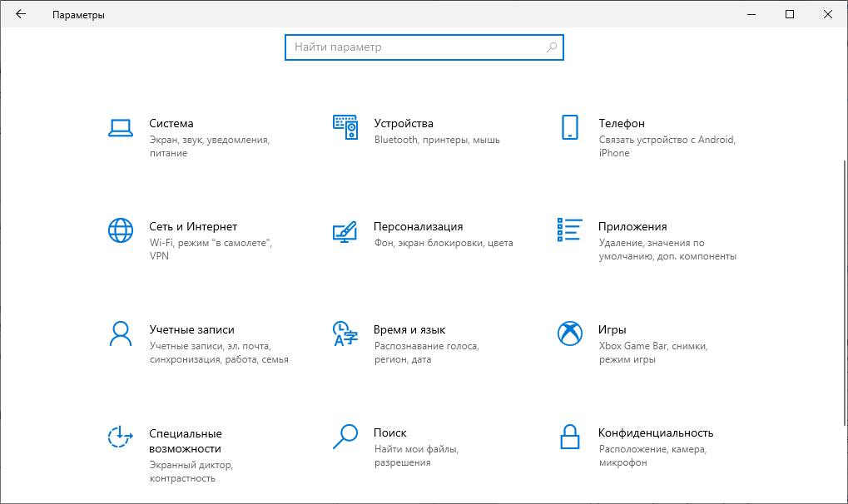
Task: Click text 'Bluetooth, принтеры, мышь'
Action: [437, 140]
